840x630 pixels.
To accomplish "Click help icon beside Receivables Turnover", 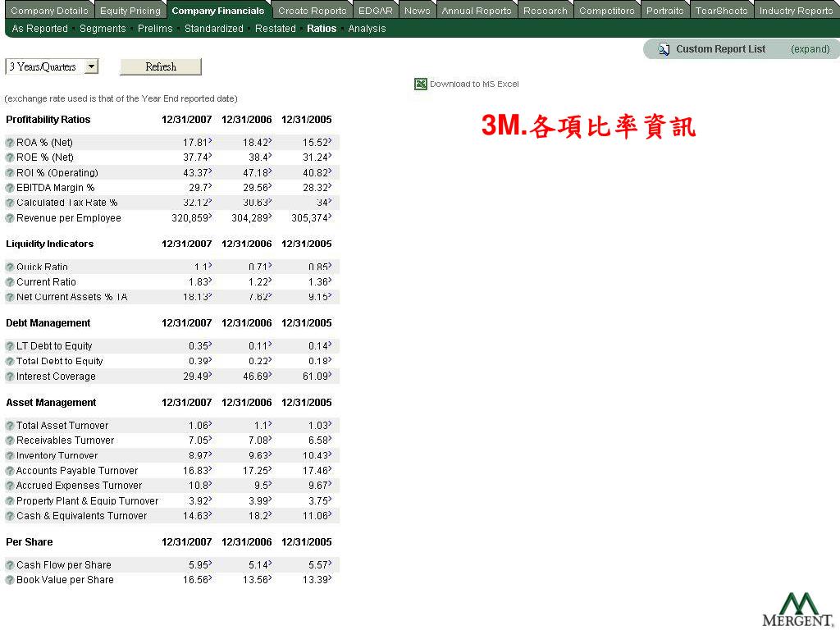I will pyautogui.click(x=10, y=441).
